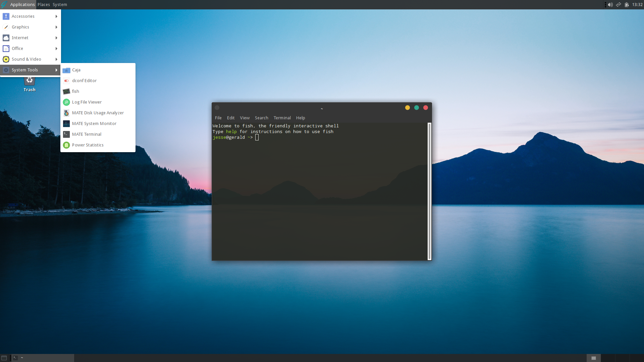Open the terminal's Search menu
644x362 pixels.
click(x=262, y=118)
